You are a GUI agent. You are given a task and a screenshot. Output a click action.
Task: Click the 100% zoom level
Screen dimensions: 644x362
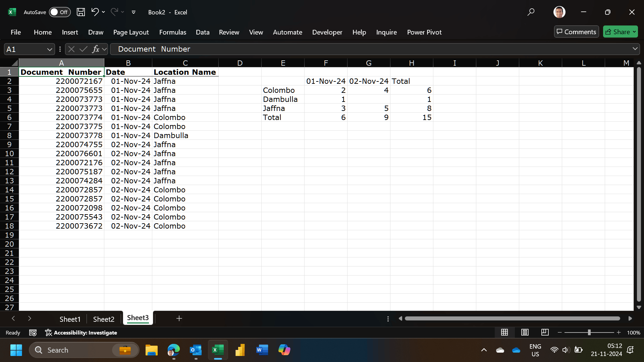pyautogui.click(x=634, y=333)
